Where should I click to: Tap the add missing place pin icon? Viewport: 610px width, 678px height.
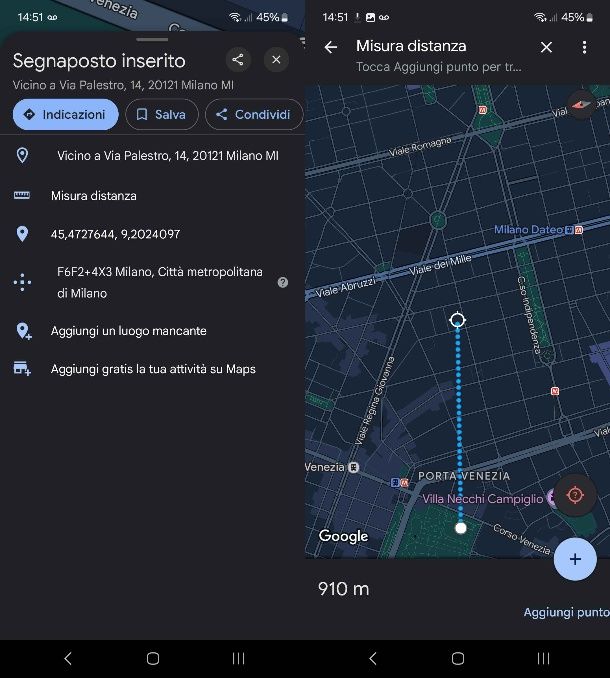coord(23,331)
